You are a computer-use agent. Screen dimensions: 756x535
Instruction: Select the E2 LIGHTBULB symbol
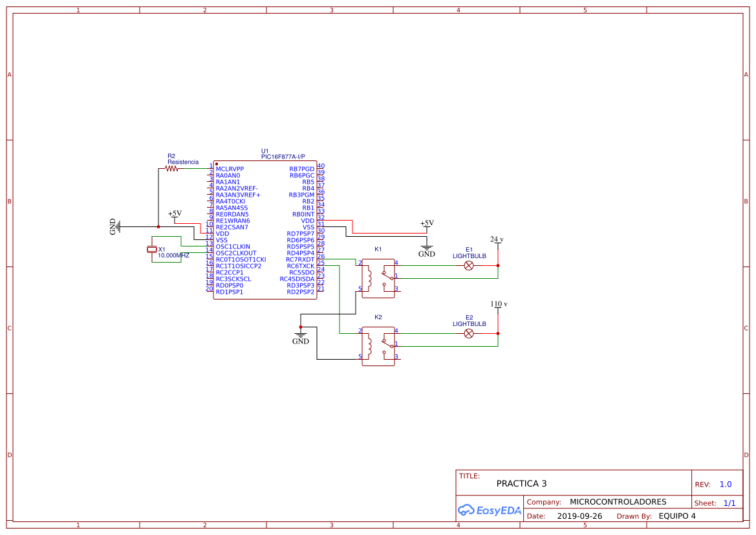coord(468,333)
